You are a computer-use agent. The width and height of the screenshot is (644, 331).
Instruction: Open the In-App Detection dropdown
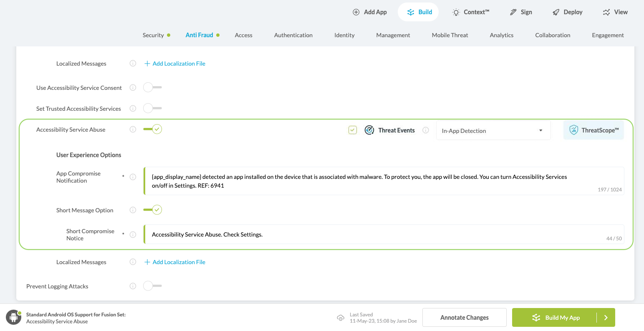pos(493,131)
